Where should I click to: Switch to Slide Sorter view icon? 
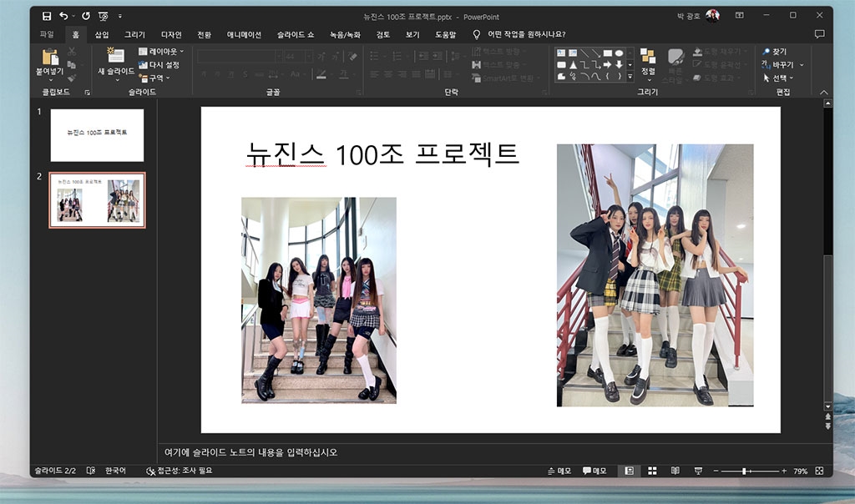(652, 471)
